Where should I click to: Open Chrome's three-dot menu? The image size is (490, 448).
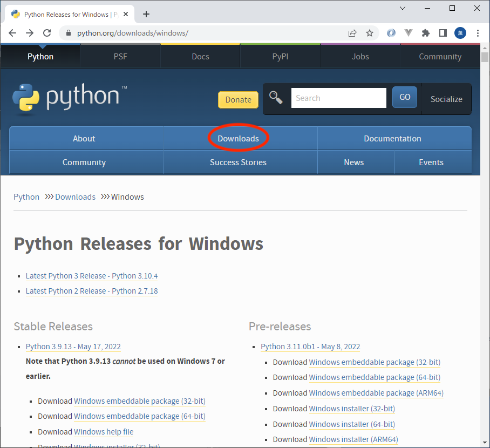[478, 33]
